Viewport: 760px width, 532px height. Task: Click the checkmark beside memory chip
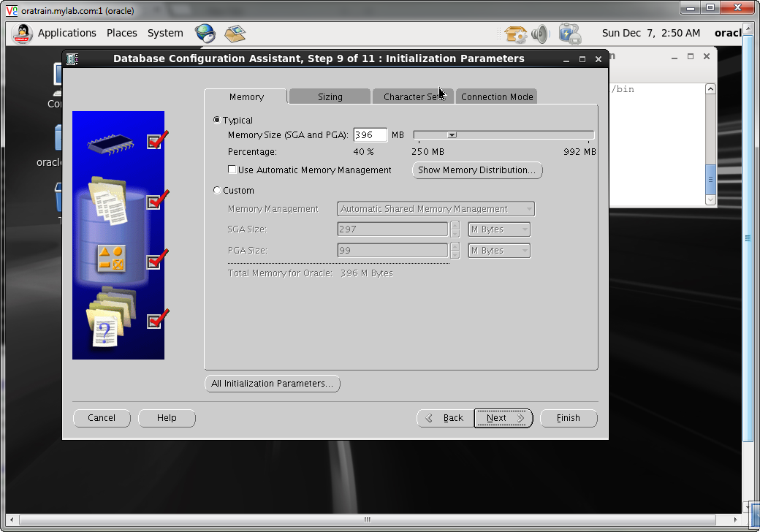click(x=157, y=140)
